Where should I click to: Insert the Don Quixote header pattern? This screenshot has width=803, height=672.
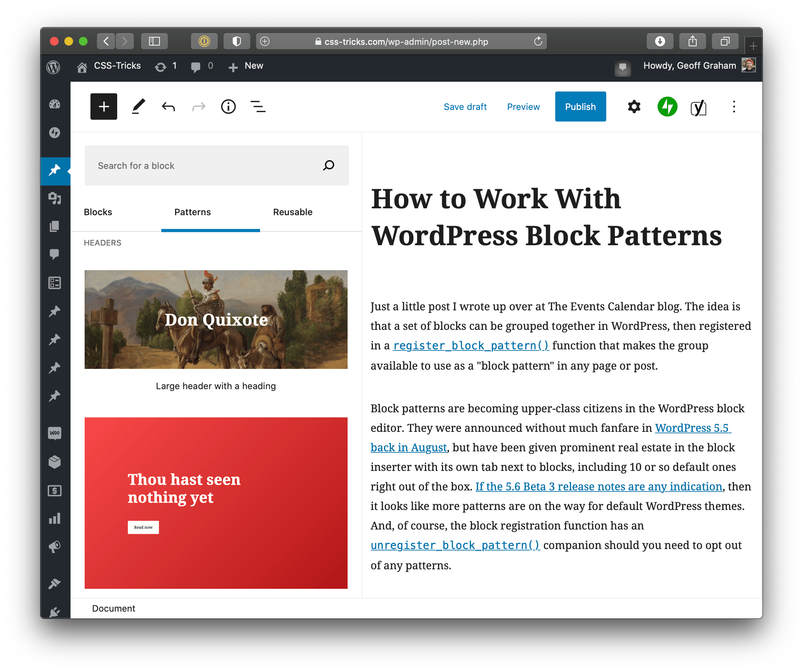[x=216, y=320]
